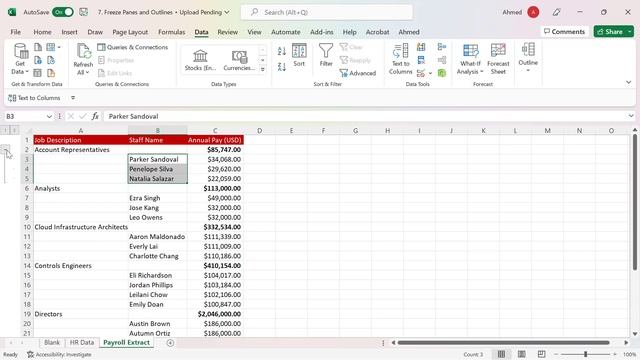
Task: Open the Name Box dropdown arrow
Action: [x=49, y=116]
